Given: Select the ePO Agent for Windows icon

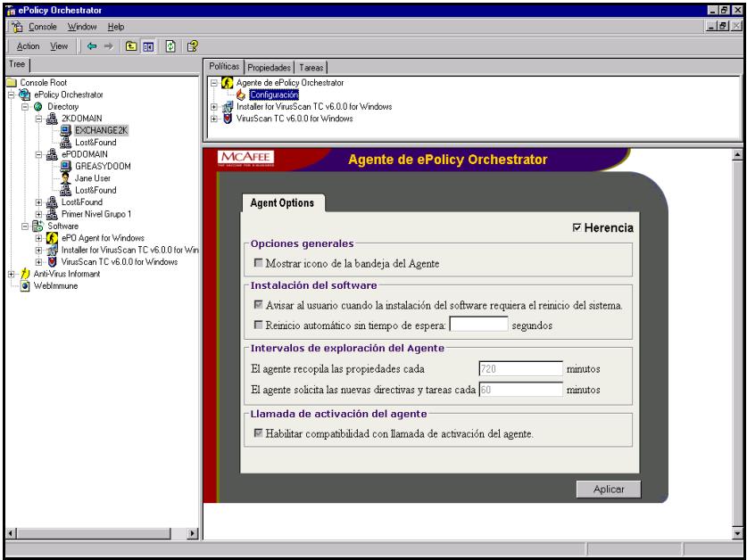Looking at the screenshot, I should click(x=51, y=236).
